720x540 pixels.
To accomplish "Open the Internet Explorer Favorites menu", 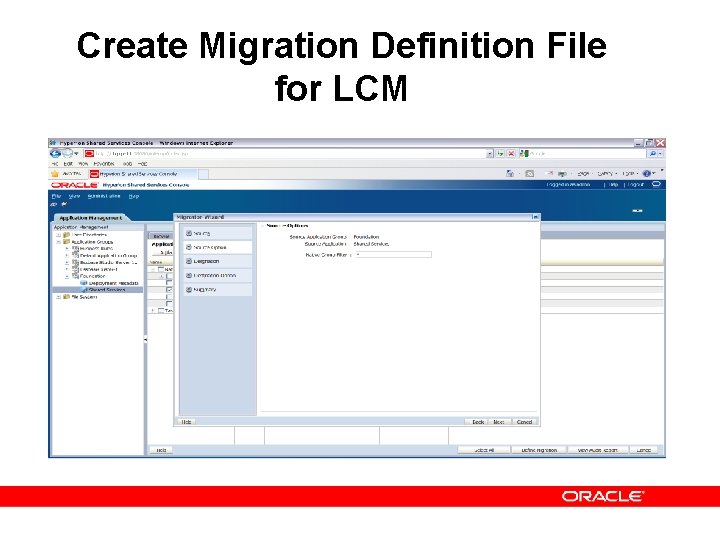I will pyautogui.click(x=104, y=163).
